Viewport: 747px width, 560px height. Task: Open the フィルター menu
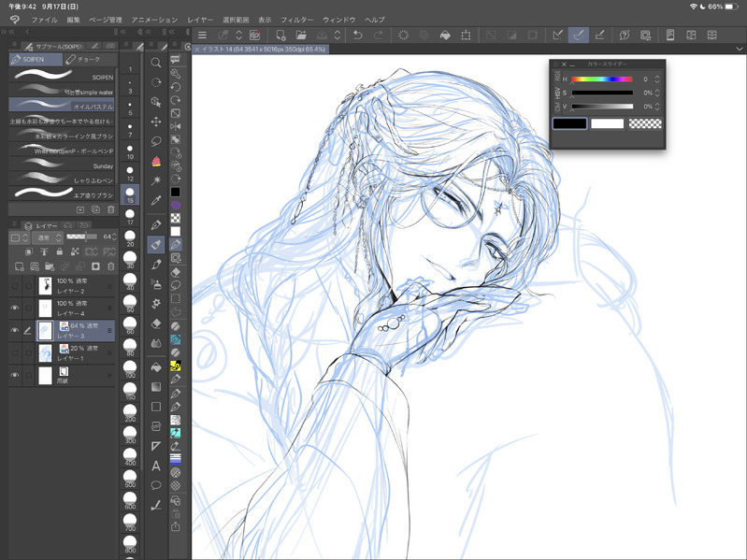(296, 20)
